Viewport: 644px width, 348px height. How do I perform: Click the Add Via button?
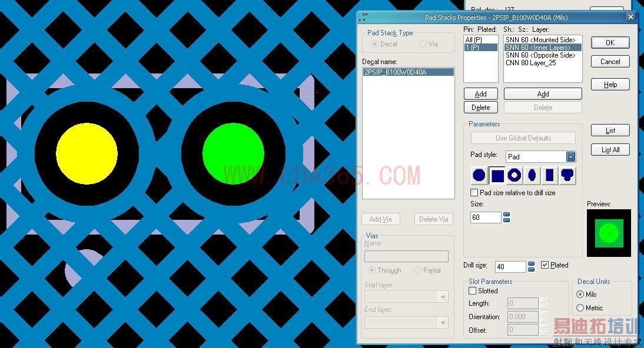380,219
